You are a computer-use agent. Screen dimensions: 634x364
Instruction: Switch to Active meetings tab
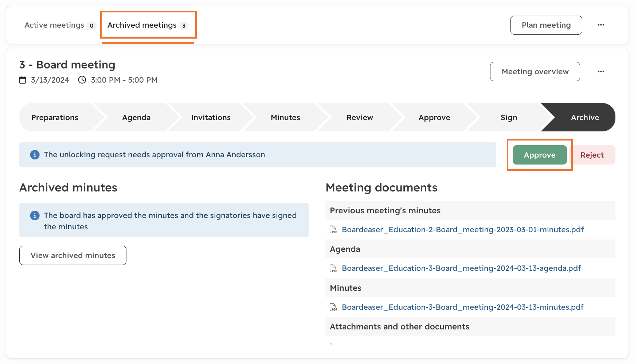59,25
